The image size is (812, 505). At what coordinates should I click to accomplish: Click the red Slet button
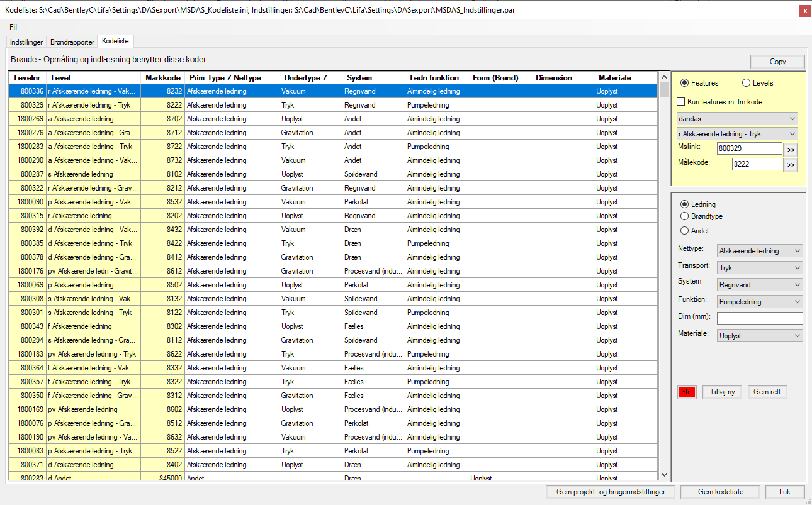pyautogui.click(x=687, y=392)
